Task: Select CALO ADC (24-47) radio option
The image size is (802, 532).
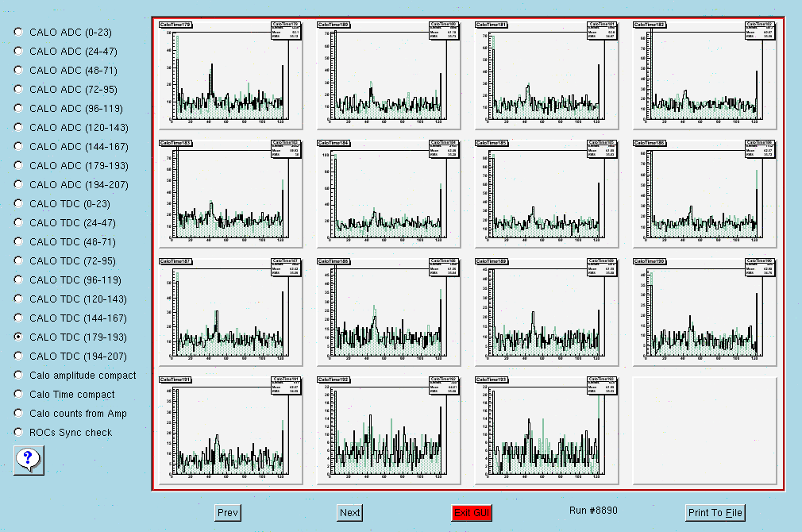Action: pos(18,51)
